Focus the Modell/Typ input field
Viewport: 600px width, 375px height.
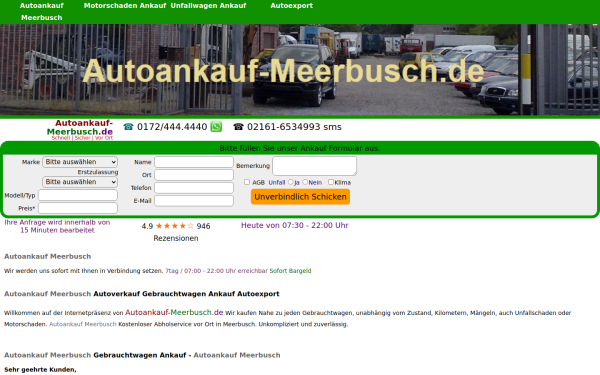(x=78, y=195)
